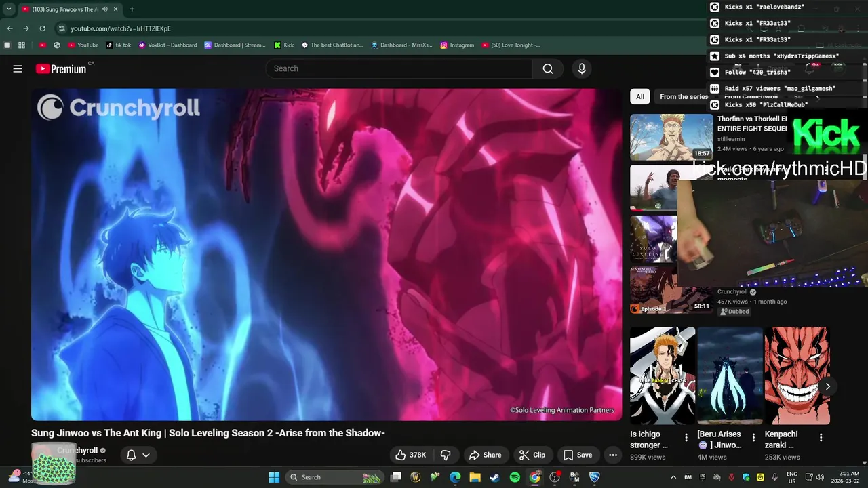The width and height of the screenshot is (868, 488).
Task: Select the From the series chip
Action: pyautogui.click(x=684, y=96)
